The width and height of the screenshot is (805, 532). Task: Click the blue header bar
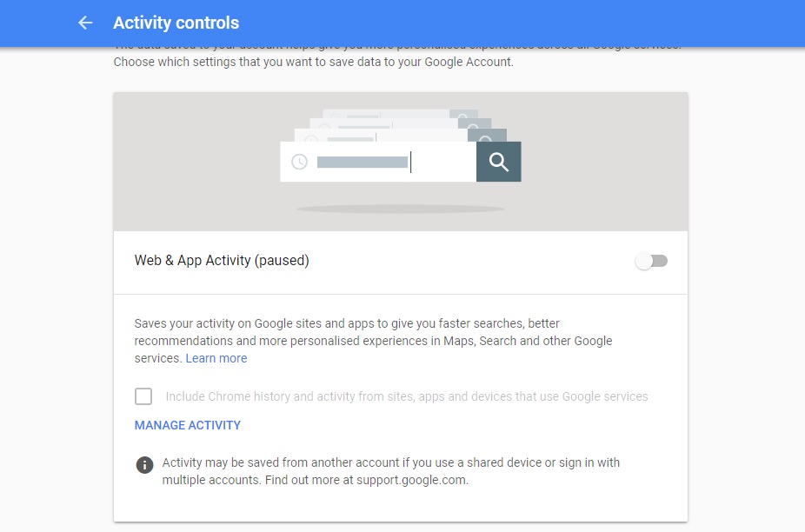[402, 23]
